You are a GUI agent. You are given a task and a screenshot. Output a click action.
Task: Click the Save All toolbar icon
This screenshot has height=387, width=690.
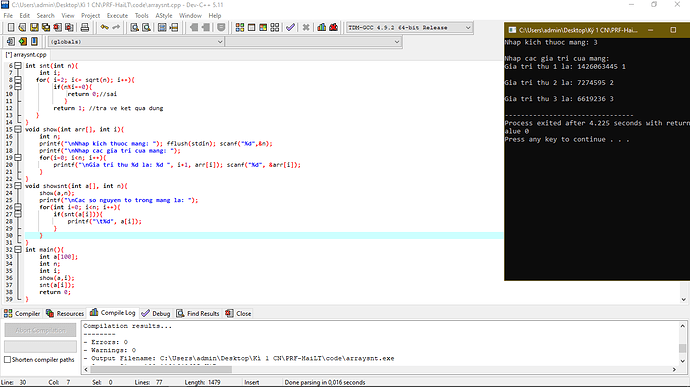pos(46,27)
